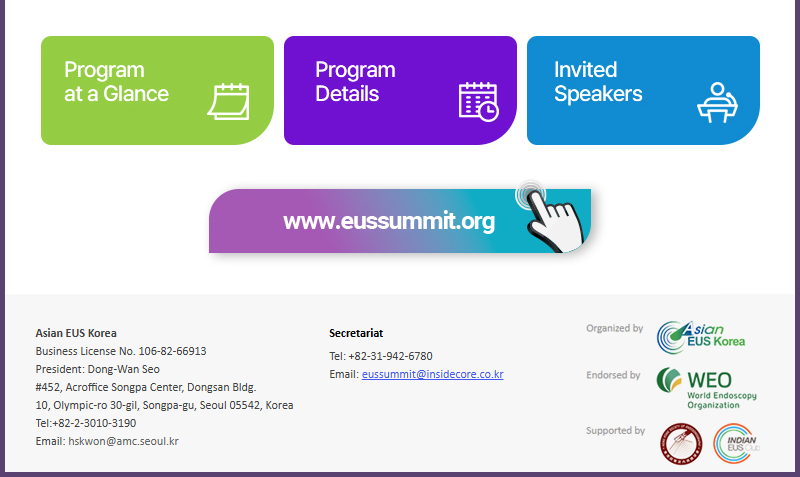Image resolution: width=800 pixels, height=477 pixels.
Task: Click the hskwon@amc.seoul.kr email text
Action: point(123,441)
